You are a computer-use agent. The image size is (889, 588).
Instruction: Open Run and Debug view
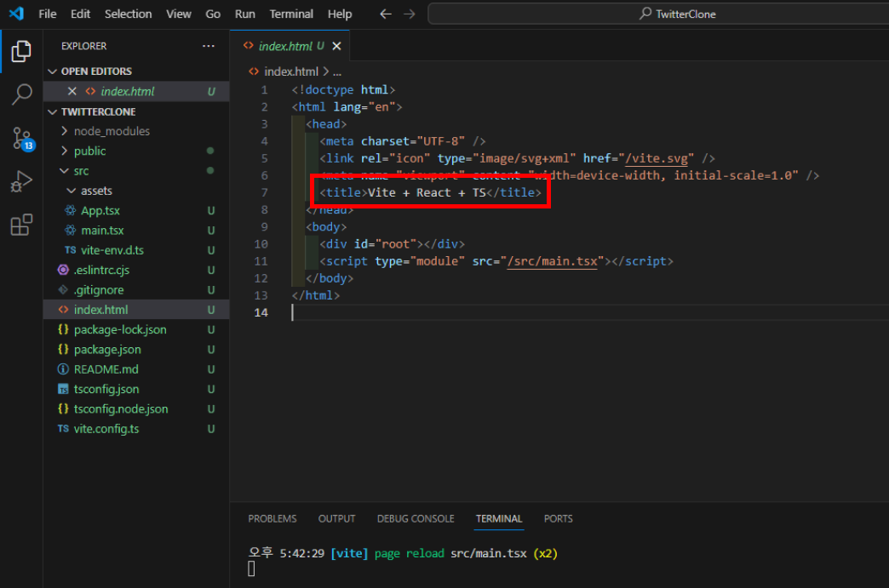click(21, 181)
